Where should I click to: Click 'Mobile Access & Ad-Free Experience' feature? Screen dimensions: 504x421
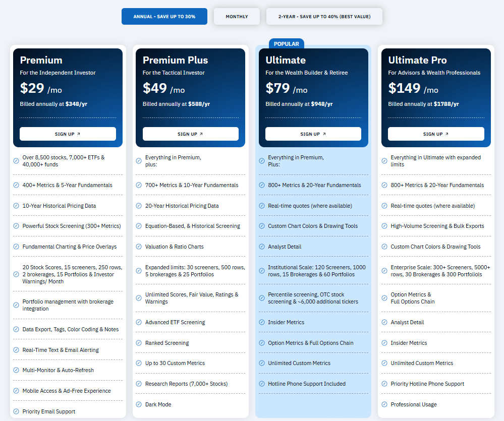click(67, 390)
